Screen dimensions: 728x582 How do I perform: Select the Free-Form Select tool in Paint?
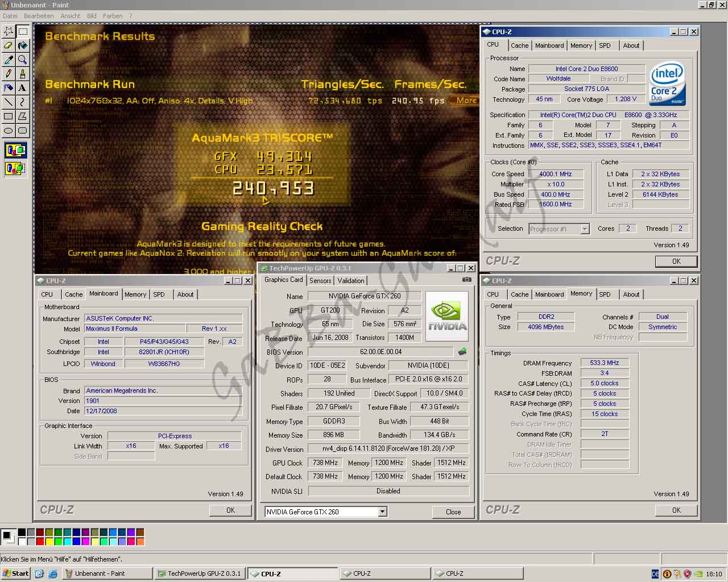(x=9, y=31)
